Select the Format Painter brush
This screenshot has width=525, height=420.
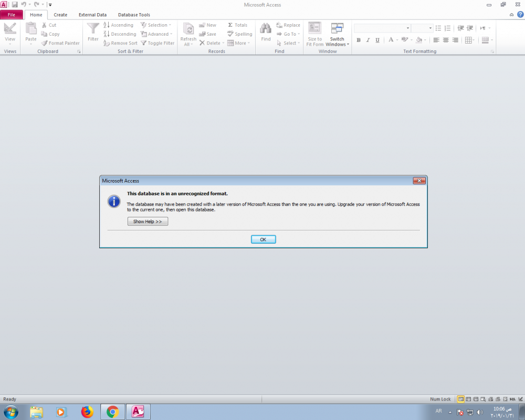coord(60,43)
